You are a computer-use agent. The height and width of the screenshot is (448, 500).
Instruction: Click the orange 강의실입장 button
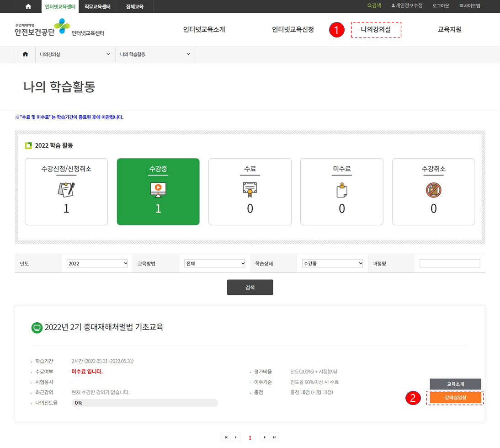tap(455, 398)
